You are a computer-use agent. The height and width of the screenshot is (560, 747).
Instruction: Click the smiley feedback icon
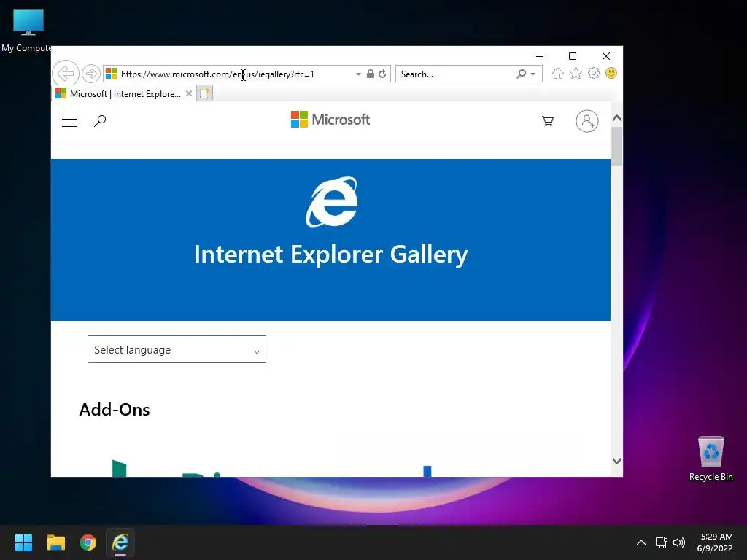click(611, 74)
